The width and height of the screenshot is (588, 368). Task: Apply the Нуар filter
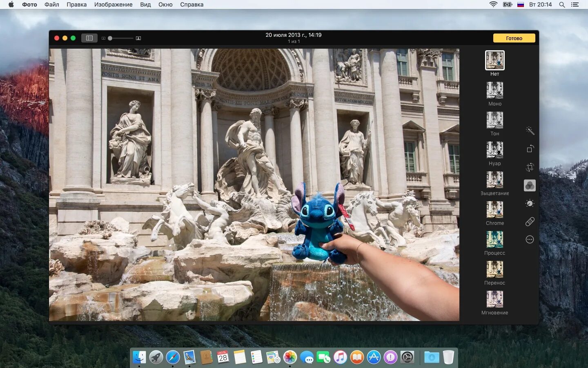coord(494,150)
